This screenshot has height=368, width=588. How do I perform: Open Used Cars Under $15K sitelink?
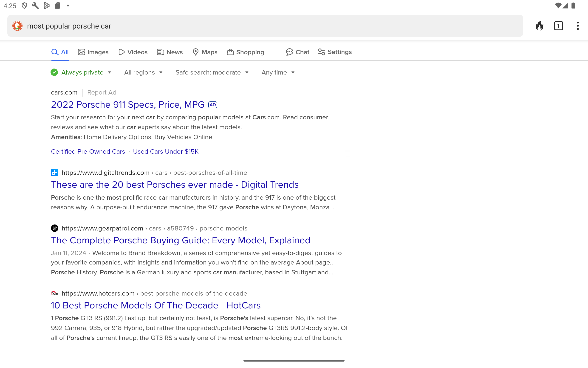pyautogui.click(x=166, y=151)
